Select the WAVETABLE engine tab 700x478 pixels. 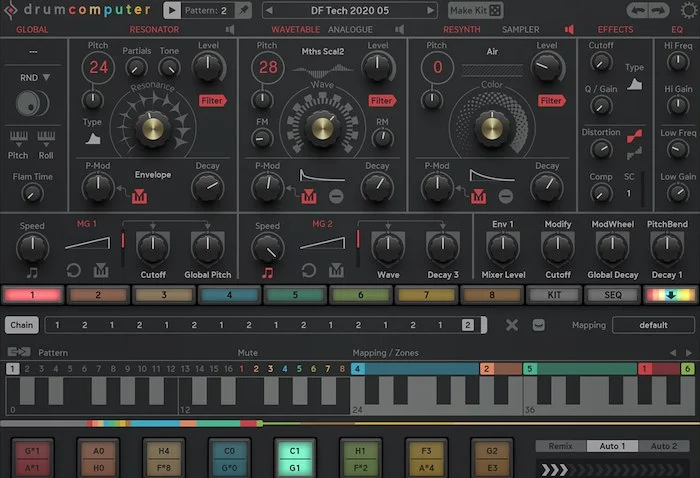(x=296, y=29)
